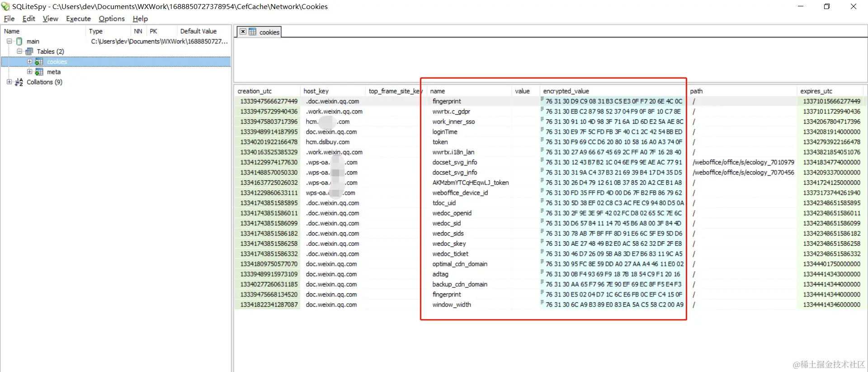Close the cookies tab with X
The height and width of the screenshot is (372, 868).
click(243, 32)
